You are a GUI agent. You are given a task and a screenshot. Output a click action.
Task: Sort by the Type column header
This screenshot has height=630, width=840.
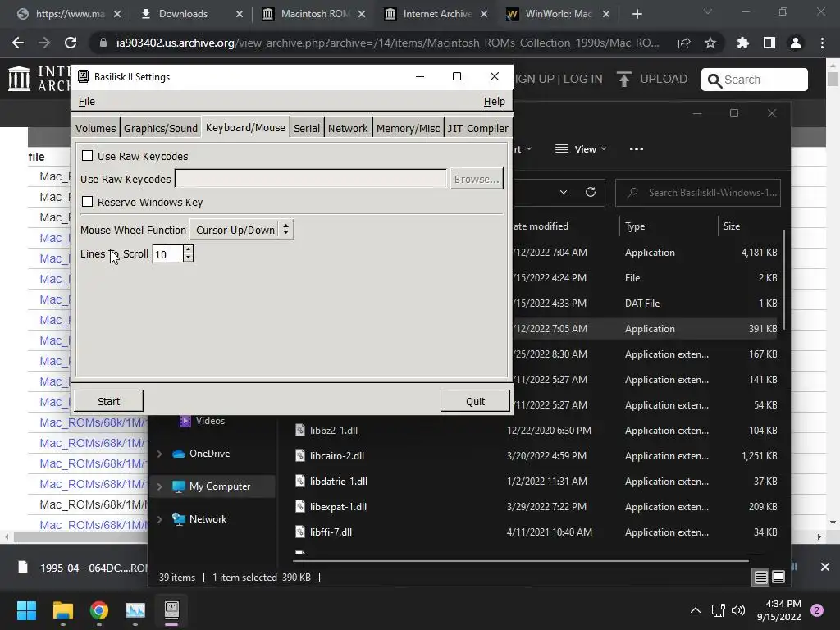click(x=635, y=226)
